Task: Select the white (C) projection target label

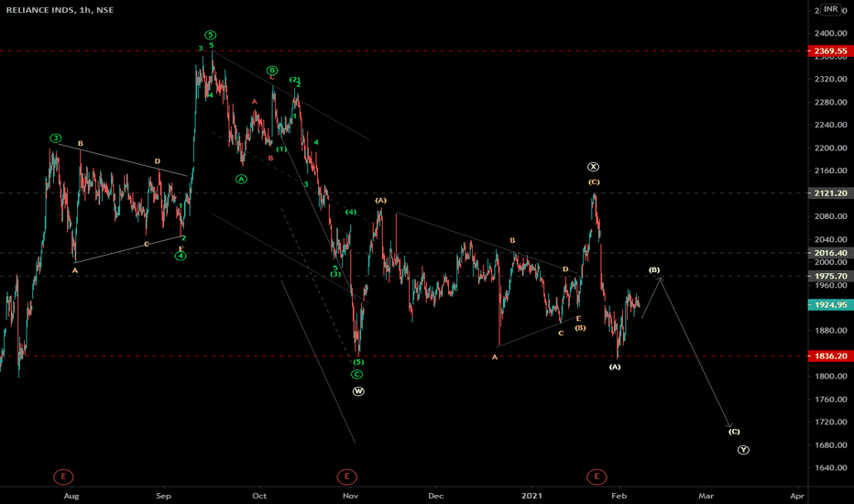Action: tap(734, 432)
